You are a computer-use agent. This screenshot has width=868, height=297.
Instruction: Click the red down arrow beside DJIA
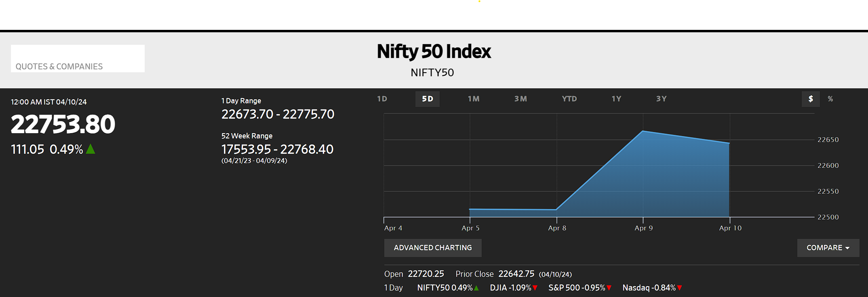click(x=535, y=288)
